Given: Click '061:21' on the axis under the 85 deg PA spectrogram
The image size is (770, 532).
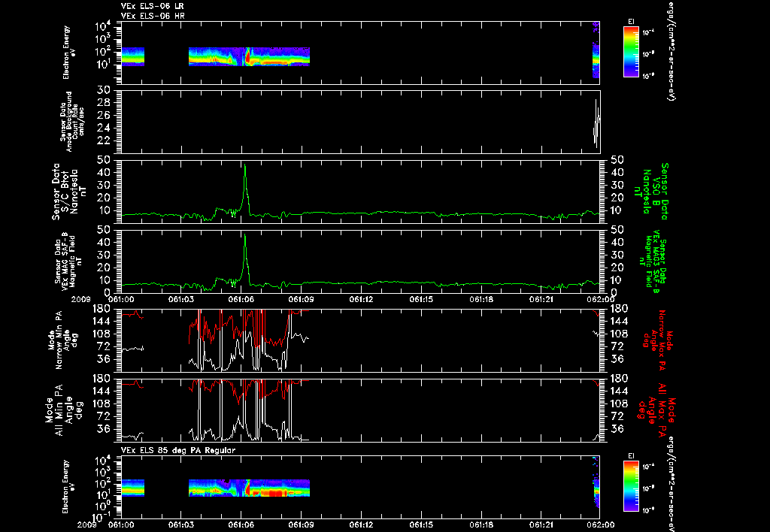Looking at the screenshot, I should point(542,524).
